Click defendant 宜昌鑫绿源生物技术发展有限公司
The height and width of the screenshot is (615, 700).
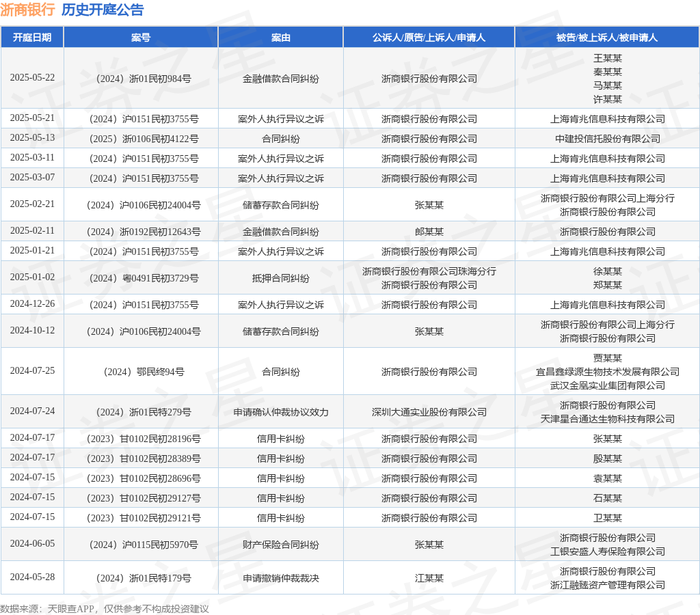pos(607,372)
